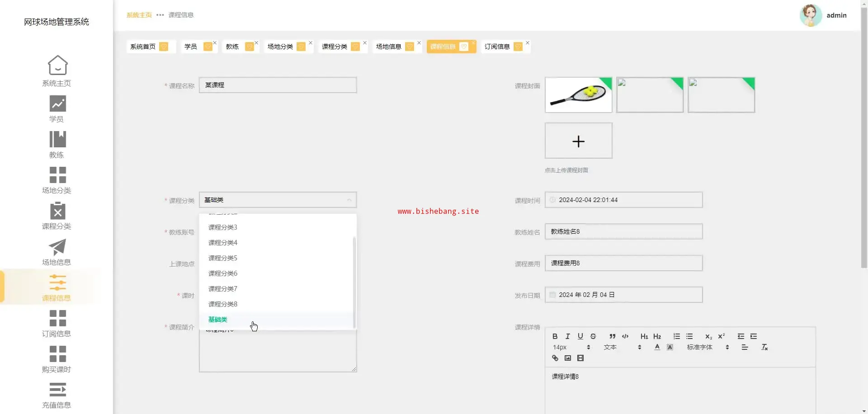
Task: Insert an image in 课程详情 editor
Action: (x=567, y=358)
